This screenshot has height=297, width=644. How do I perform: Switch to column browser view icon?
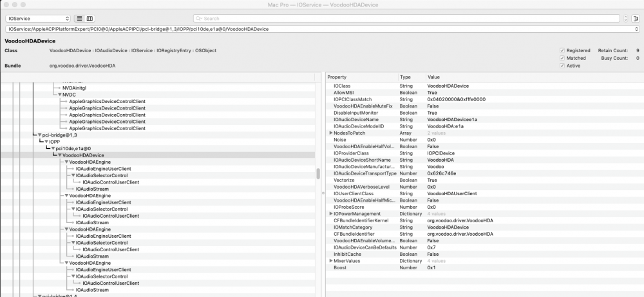pyautogui.click(x=90, y=19)
